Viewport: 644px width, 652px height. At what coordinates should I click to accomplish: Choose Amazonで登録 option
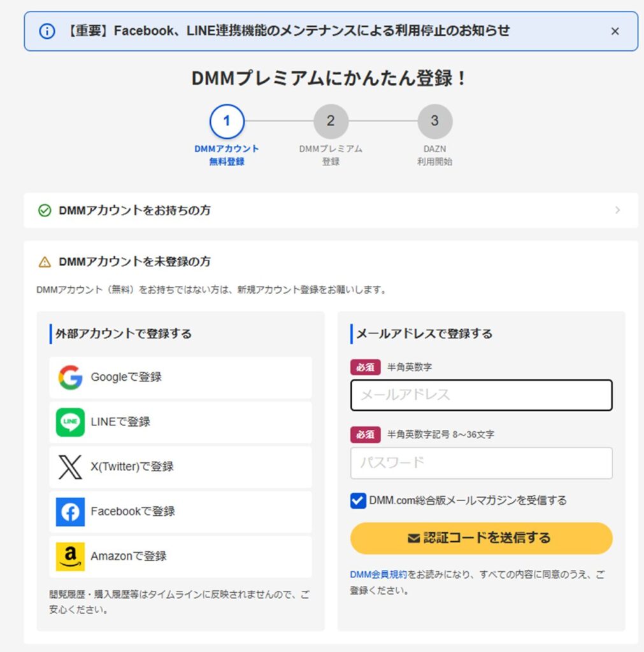tap(180, 556)
